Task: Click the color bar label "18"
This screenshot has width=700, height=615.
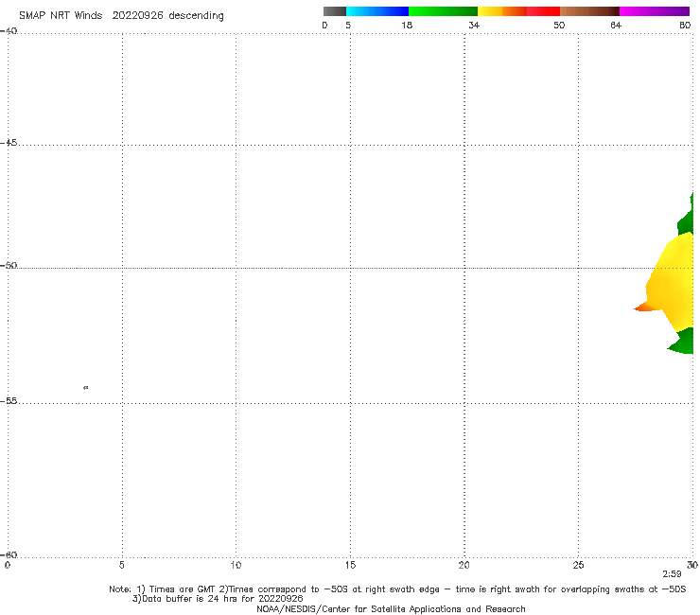Action: [x=407, y=26]
